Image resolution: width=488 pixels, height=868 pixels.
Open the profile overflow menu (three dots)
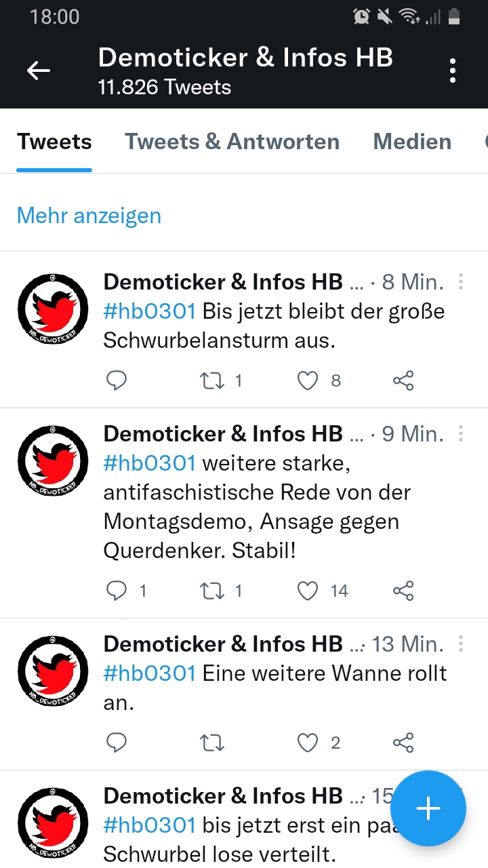pyautogui.click(x=452, y=71)
